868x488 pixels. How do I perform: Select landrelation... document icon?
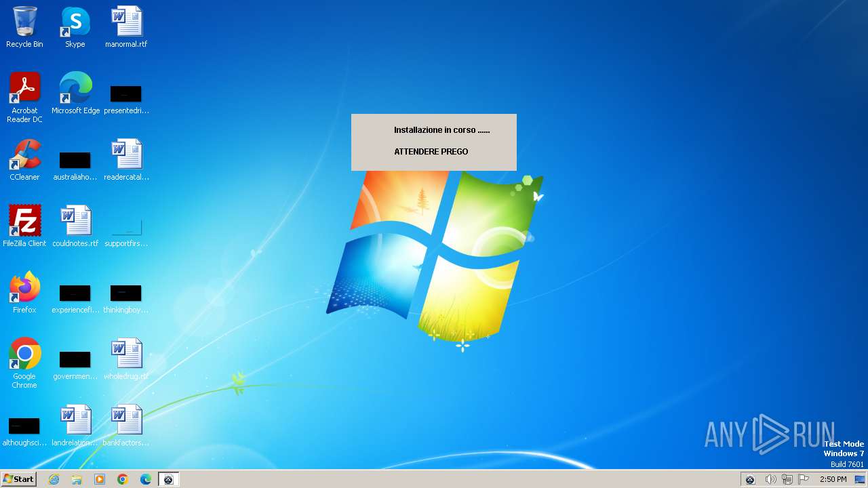tap(75, 426)
